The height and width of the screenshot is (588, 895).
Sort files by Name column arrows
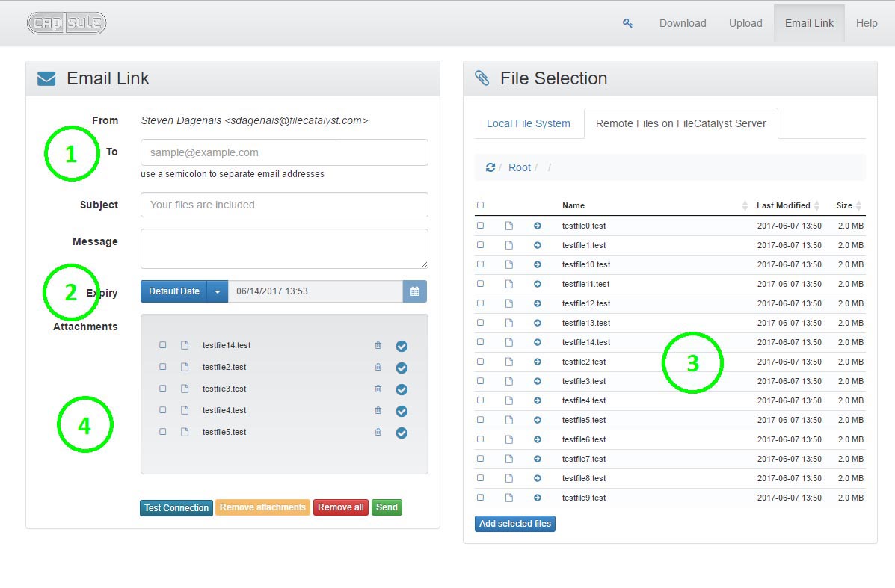tap(745, 205)
